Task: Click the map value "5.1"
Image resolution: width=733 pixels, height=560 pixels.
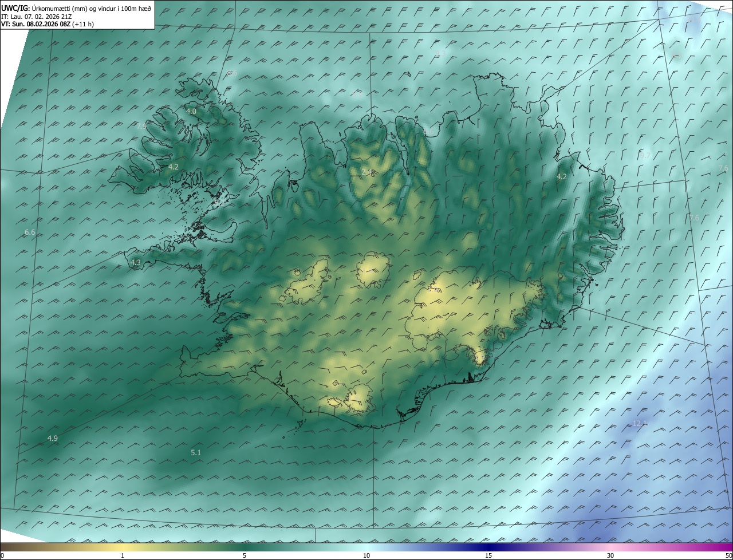Action: point(196,452)
